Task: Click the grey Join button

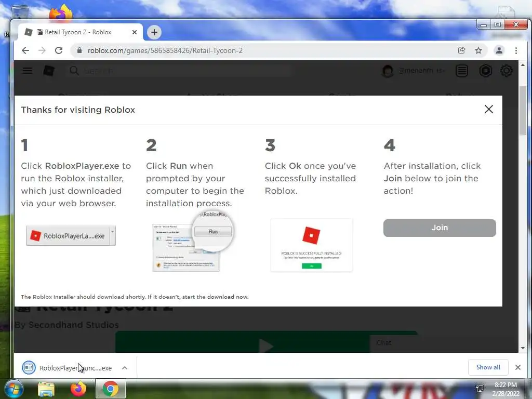Action: [440, 228]
